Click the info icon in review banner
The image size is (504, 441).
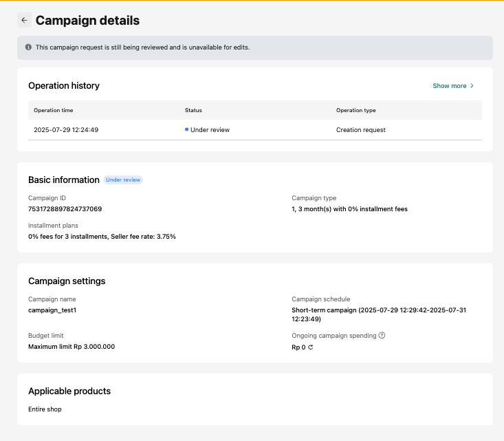(x=28, y=47)
